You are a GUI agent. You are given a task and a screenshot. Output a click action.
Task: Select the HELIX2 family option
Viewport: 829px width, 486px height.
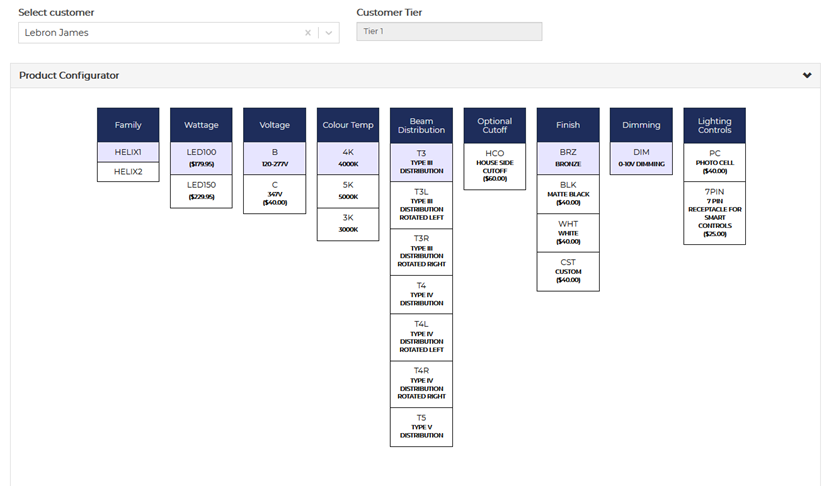tap(128, 172)
